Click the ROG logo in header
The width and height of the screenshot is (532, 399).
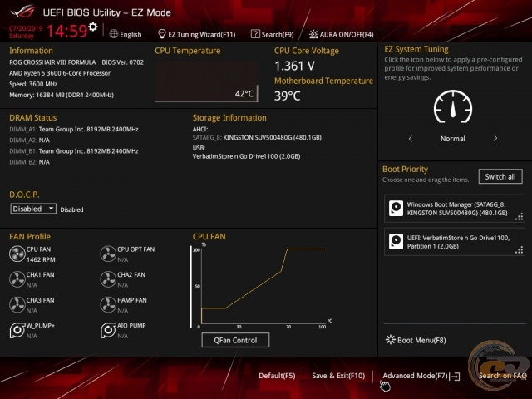[22, 12]
